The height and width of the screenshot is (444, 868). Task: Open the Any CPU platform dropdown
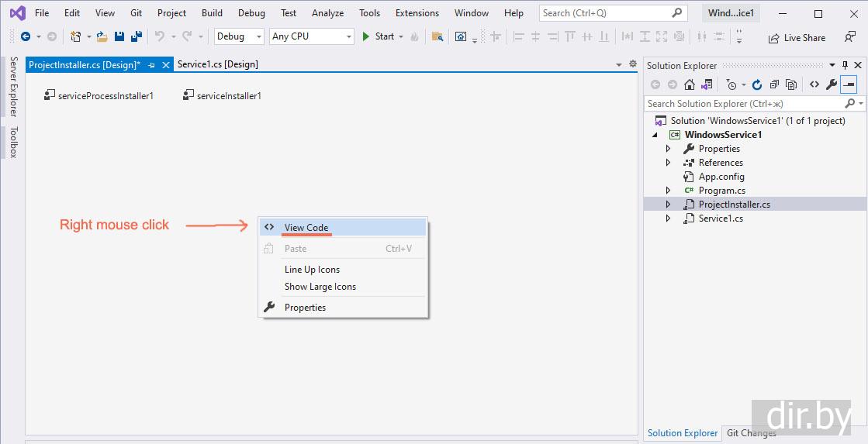311,36
